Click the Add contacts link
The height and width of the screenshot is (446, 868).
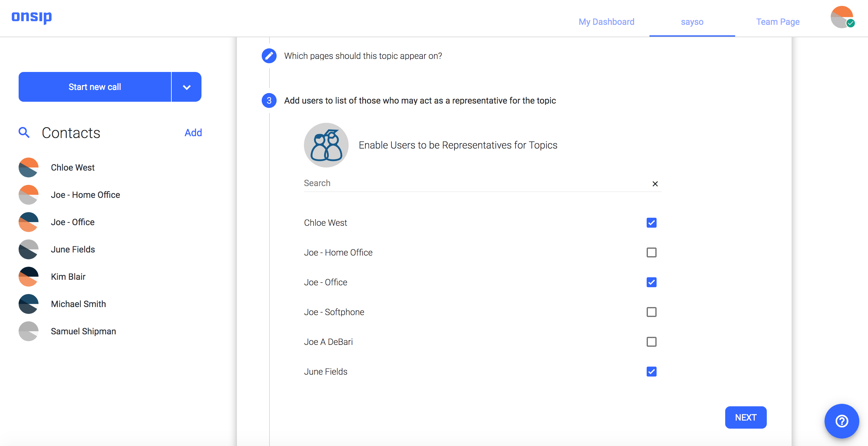(193, 133)
